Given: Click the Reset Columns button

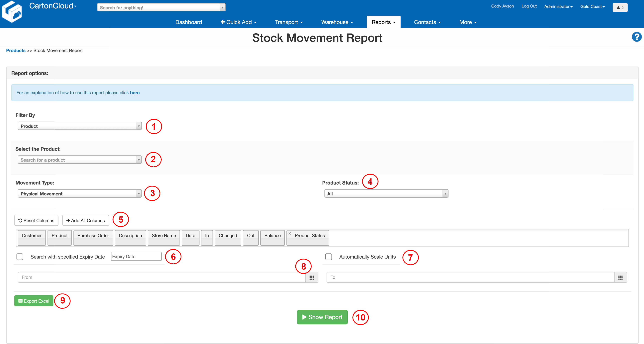Looking at the screenshot, I should pos(36,220).
